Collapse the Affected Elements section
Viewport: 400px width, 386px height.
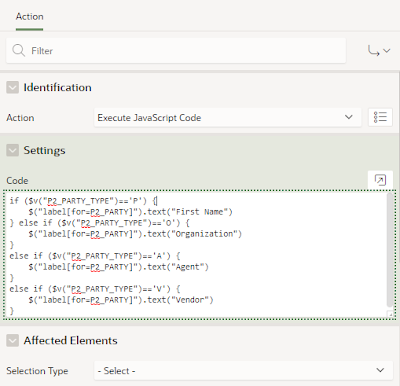coord(13,341)
